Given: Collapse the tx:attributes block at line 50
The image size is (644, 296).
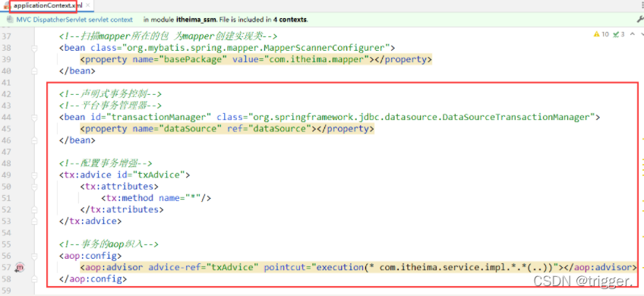Looking at the screenshot, I should 34,187.
